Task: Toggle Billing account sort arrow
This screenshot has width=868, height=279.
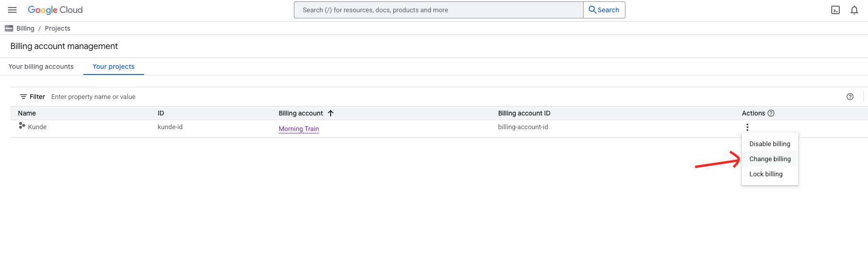Action: tap(331, 113)
